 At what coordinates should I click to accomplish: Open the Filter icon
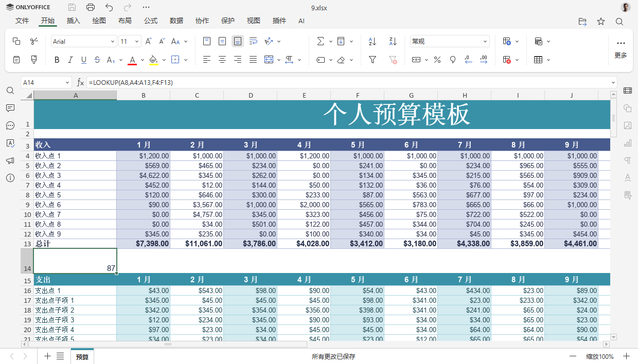click(x=372, y=60)
